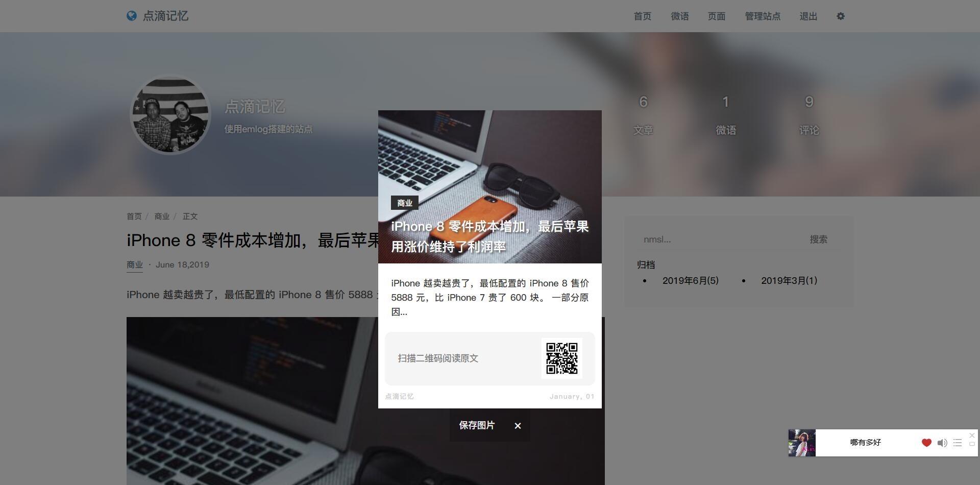Open the music player playlist icon

[x=958, y=443]
